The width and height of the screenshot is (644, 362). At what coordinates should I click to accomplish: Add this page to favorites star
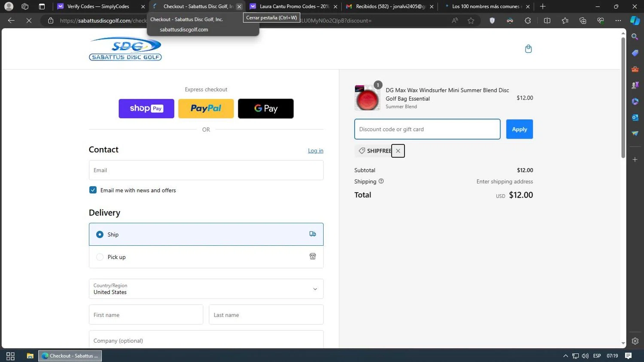(471, 21)
